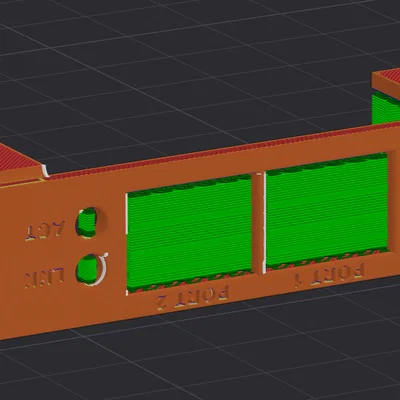Click the mirrored PORT 2 embossed label

pyautogui.click(x=194, y=297)
